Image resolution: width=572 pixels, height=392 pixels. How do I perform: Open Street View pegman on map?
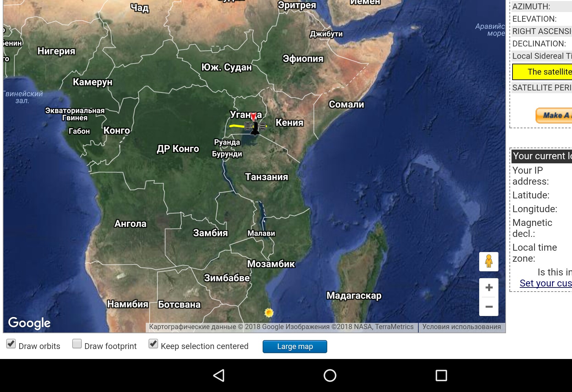(x=489, y=261)
